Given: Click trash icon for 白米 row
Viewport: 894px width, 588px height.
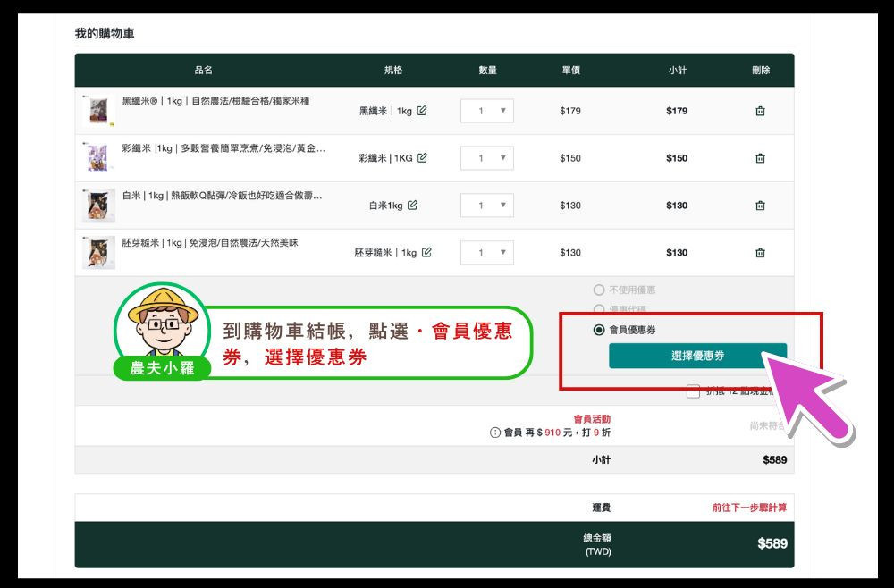Looking at the screenshot, I should 760,206.
